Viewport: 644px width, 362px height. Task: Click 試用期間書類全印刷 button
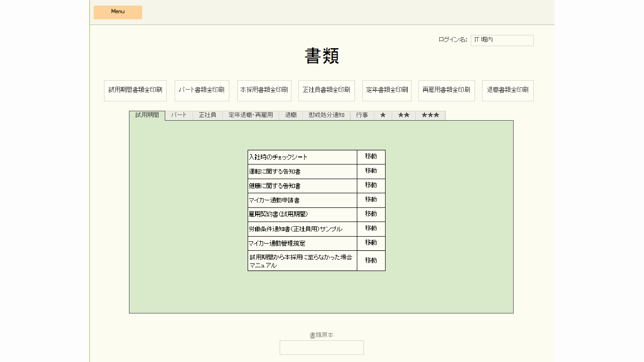tap(136, 90)
